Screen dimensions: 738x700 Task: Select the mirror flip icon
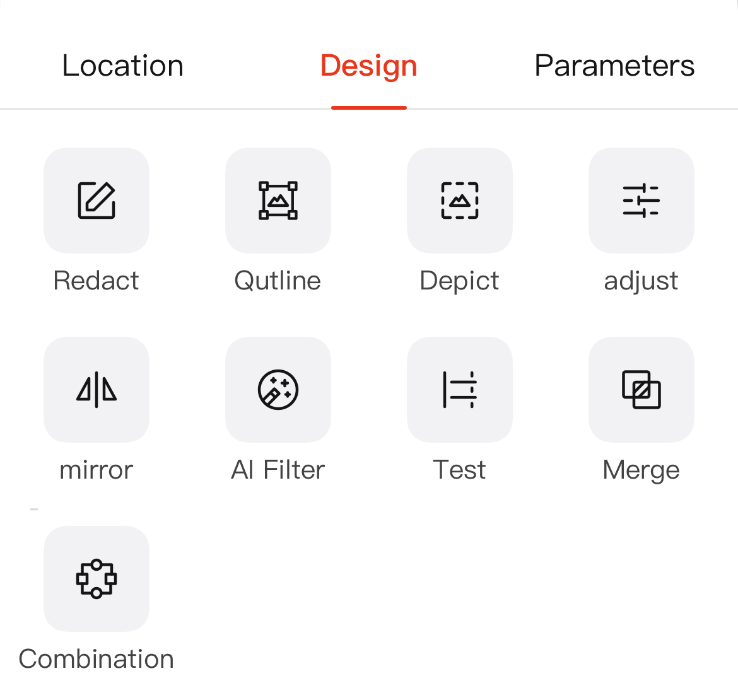coord(97,390)
